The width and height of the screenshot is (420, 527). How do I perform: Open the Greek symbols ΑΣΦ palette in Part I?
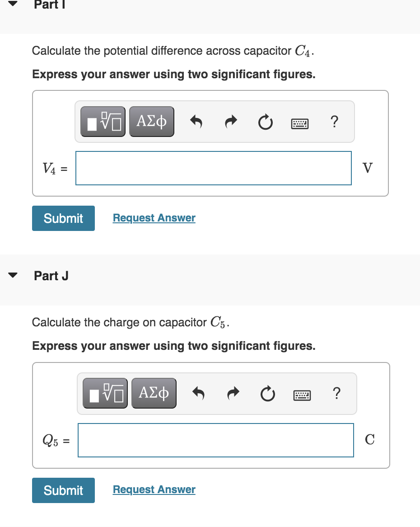(x=151, y=121)
